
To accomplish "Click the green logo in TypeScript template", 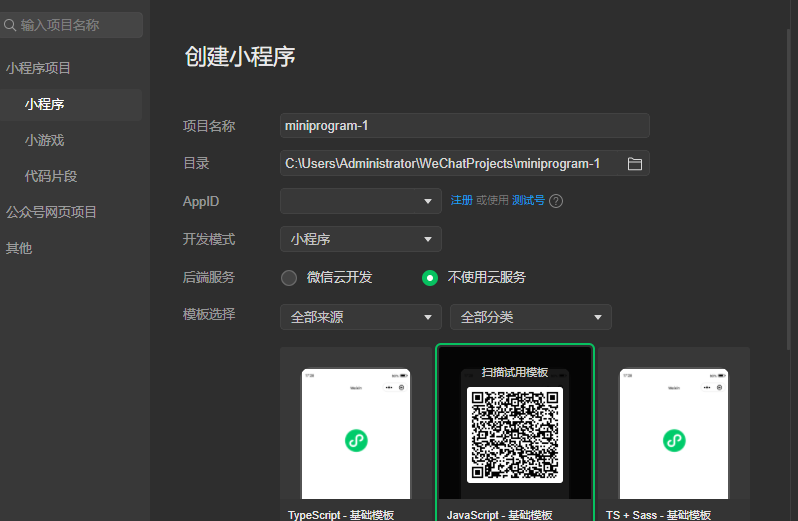I will 356,441.
